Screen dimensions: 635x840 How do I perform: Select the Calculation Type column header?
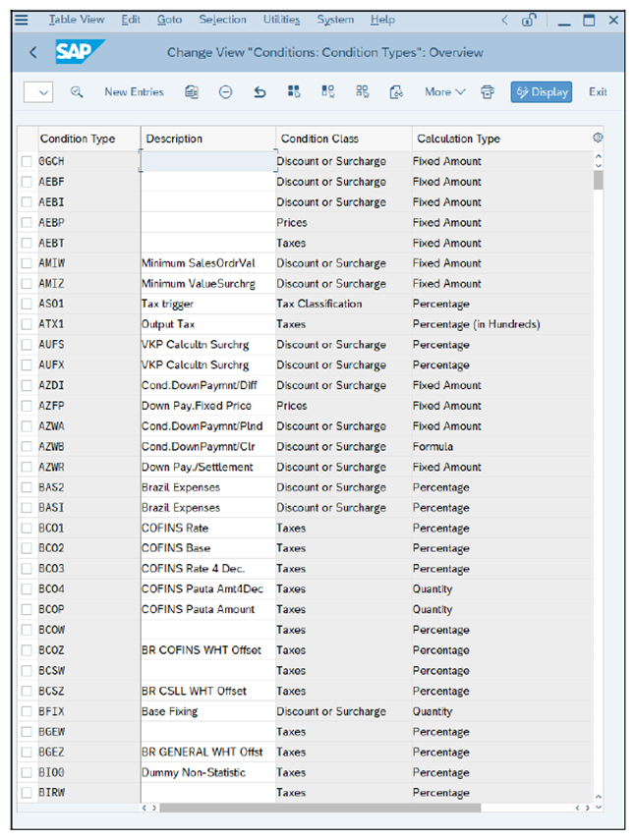[502, 139]
